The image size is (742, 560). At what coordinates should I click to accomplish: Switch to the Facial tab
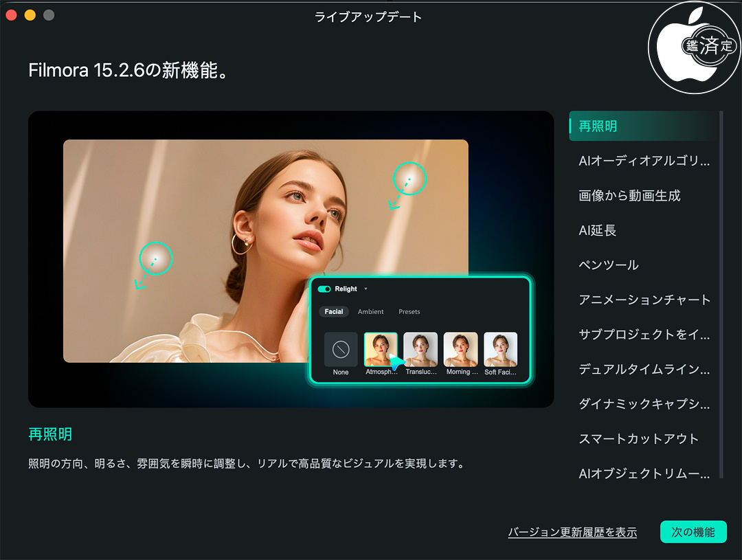tap(334, 312)
